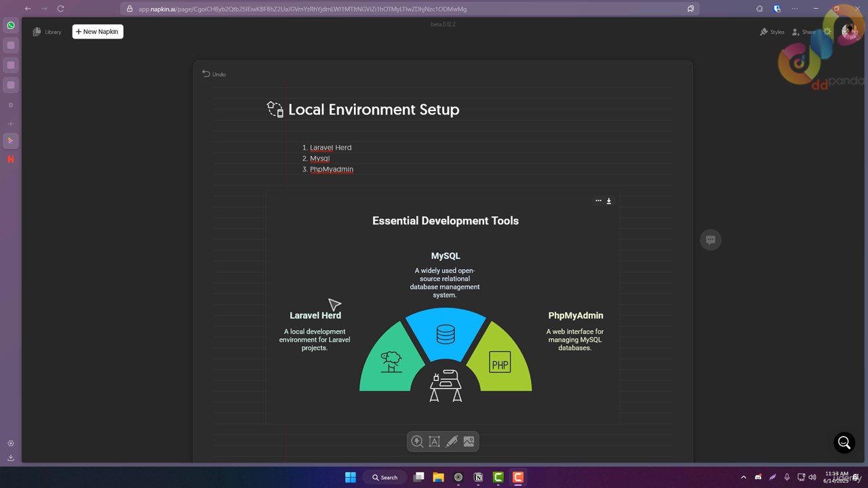
Task: Click the browser address bar
Action: 410,9
